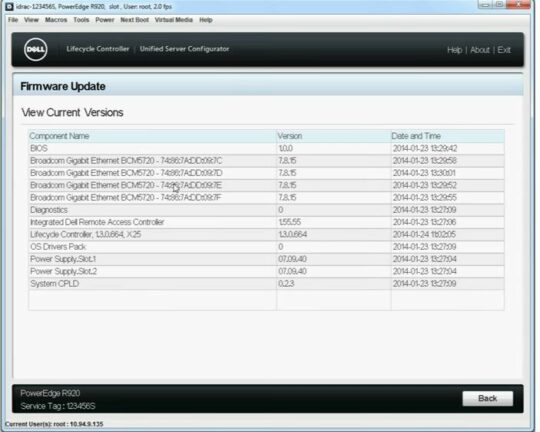Open the Next Boot menu
Image resolution: width=540 pixels, height=432 pixels.
tap(135, 20)
